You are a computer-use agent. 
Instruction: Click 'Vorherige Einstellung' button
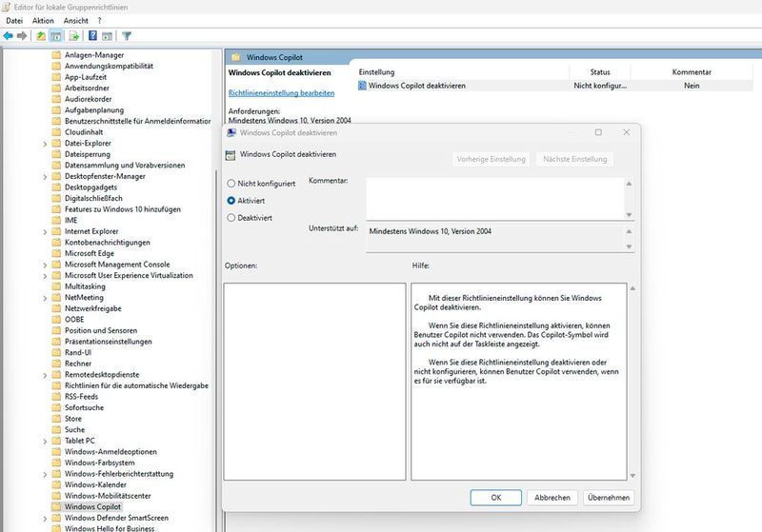point(491,159)
